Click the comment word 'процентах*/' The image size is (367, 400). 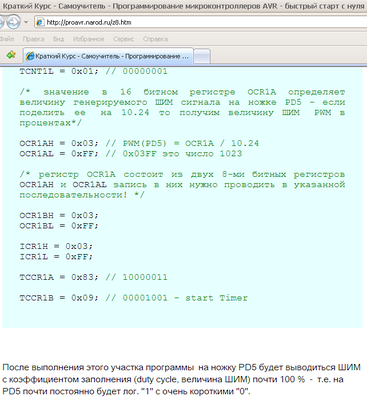pyautogui.click(x=51, y=123)
